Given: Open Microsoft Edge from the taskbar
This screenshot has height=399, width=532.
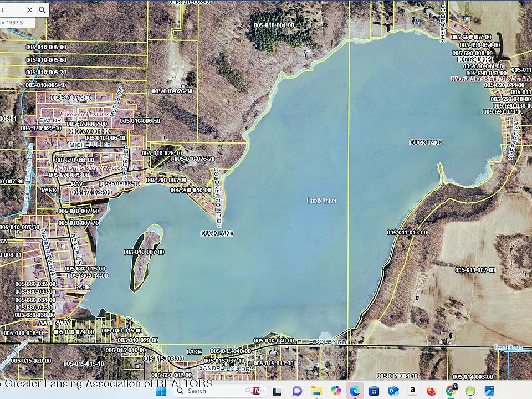Looking at the screenshot, I should pos(355,391).
